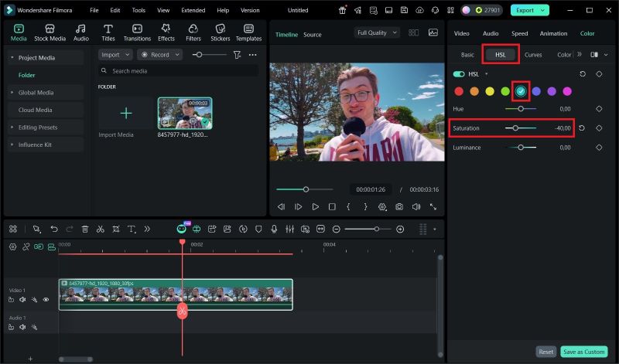
Task: Click the zoom in timeline plus button
Action: pos(400,229)
